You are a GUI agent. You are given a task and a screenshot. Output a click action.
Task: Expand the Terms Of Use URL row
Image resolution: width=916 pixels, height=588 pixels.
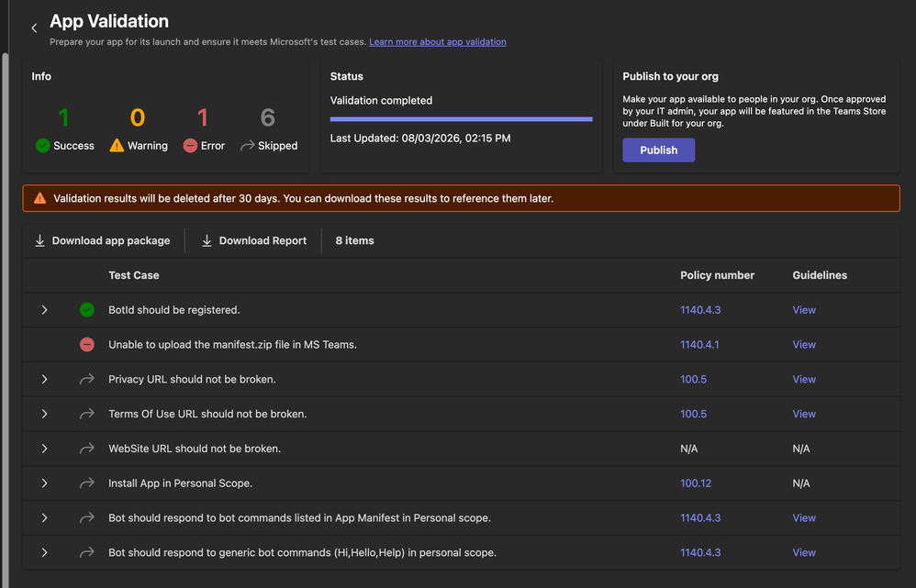point(44,414)
